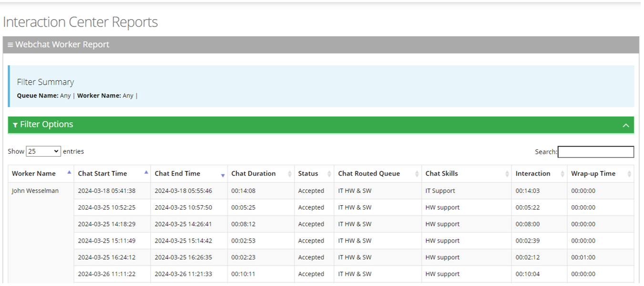Click the funnel icon in Filter Options
This screenshot has width=644, height=286.
pyautogui.click(x=15, y=125)
